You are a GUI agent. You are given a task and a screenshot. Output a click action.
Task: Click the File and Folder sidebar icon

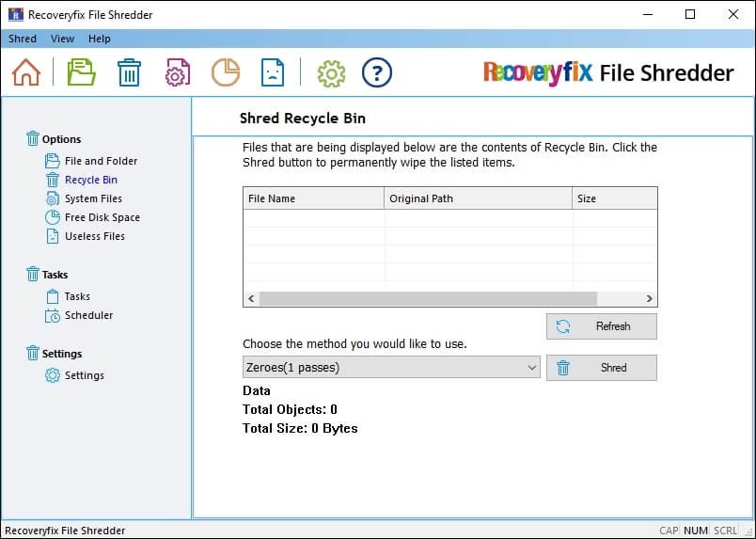[52, 161]
